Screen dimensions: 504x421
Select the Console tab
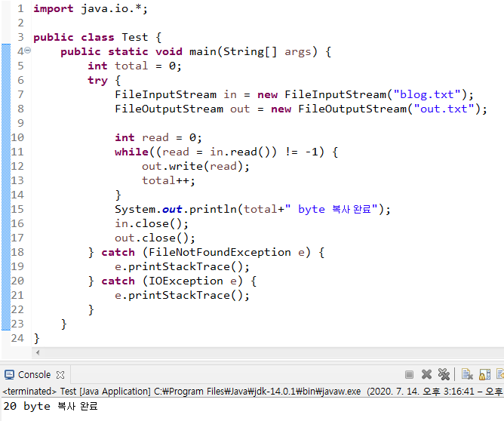34,375
